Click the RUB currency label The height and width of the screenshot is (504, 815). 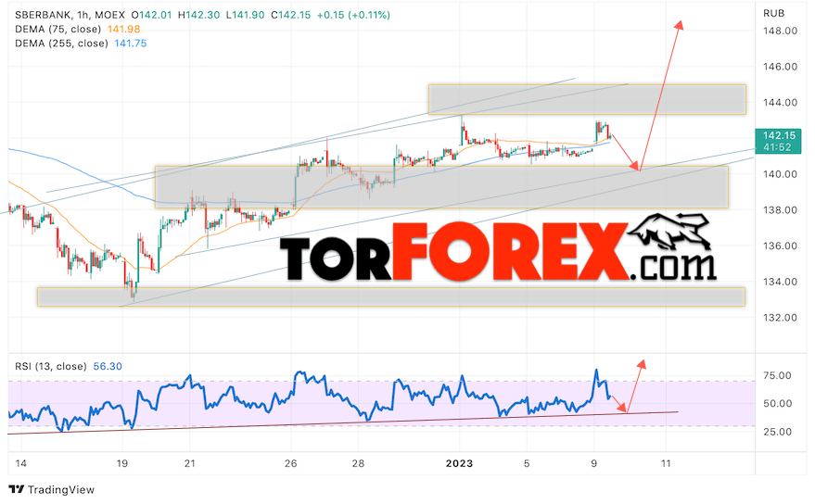click(773, 14)
